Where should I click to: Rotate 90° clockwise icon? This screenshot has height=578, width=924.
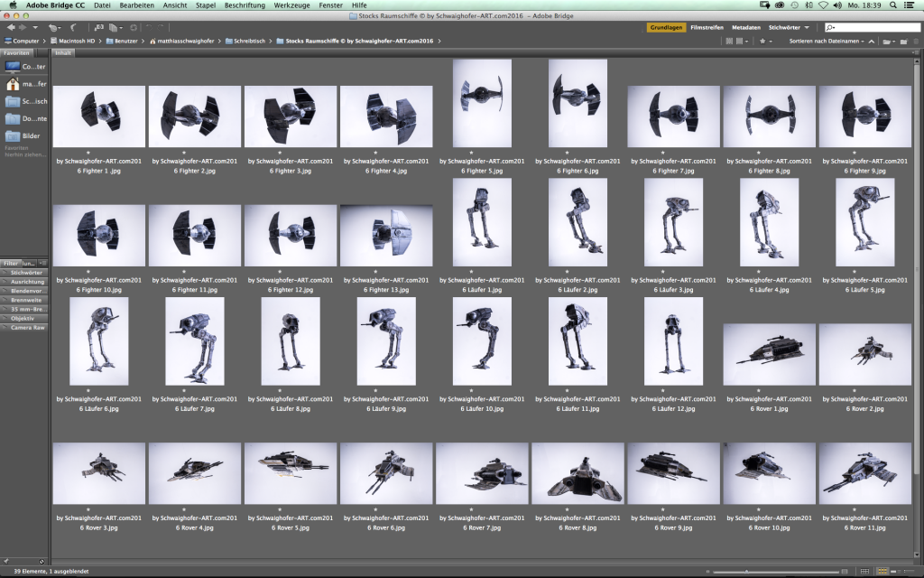(x=161, y=27)
